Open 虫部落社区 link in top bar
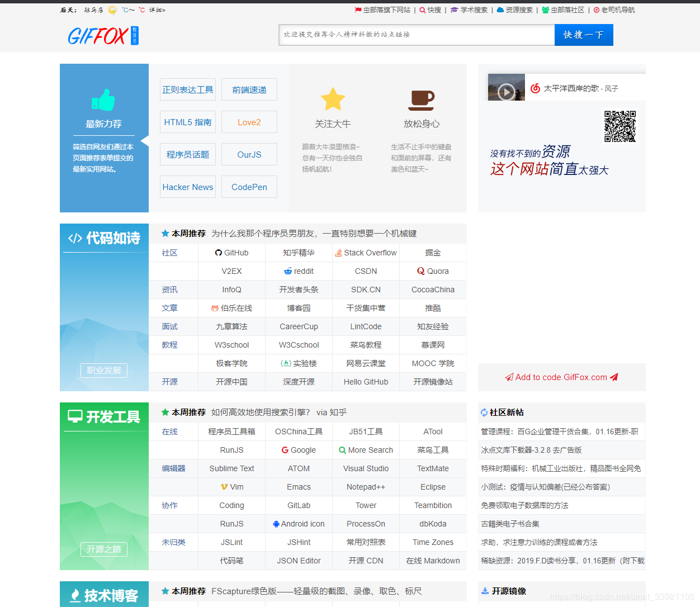This screenshot has height=607, width=700. click(x=563, y=10)
